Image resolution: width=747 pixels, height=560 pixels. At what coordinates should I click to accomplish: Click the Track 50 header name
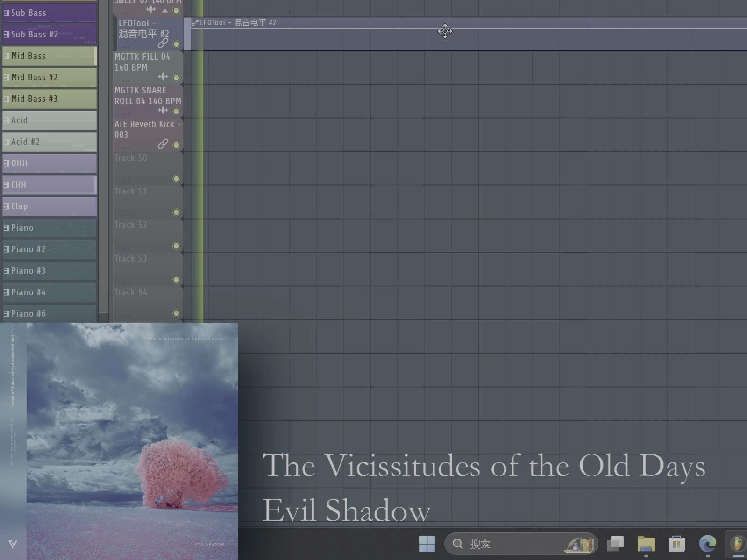[x=131, y=158]
